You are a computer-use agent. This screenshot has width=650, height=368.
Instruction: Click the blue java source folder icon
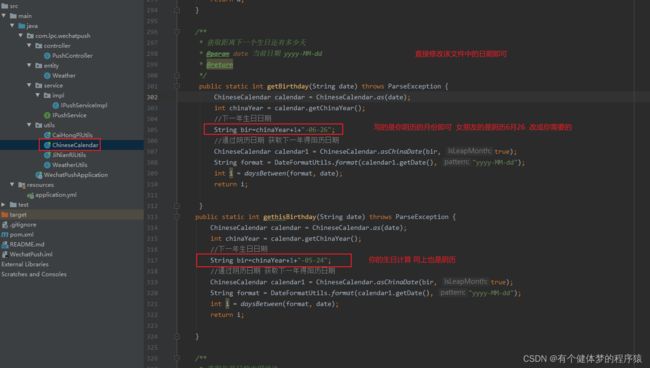(22, 26)
